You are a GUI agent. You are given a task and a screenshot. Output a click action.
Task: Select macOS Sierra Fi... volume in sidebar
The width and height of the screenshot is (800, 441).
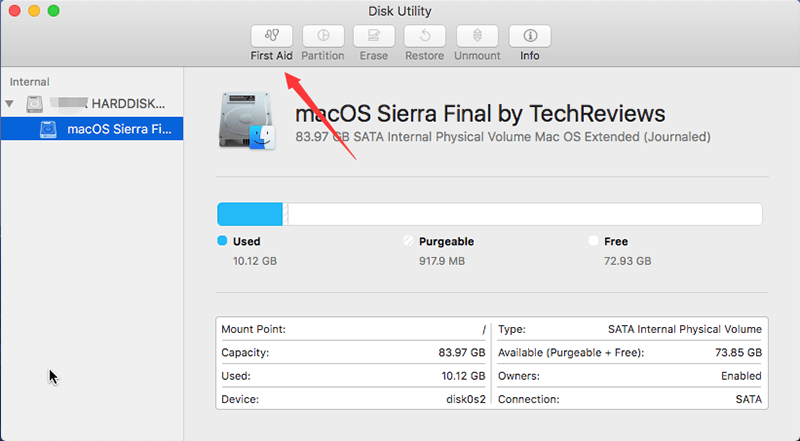coord(92,129)
